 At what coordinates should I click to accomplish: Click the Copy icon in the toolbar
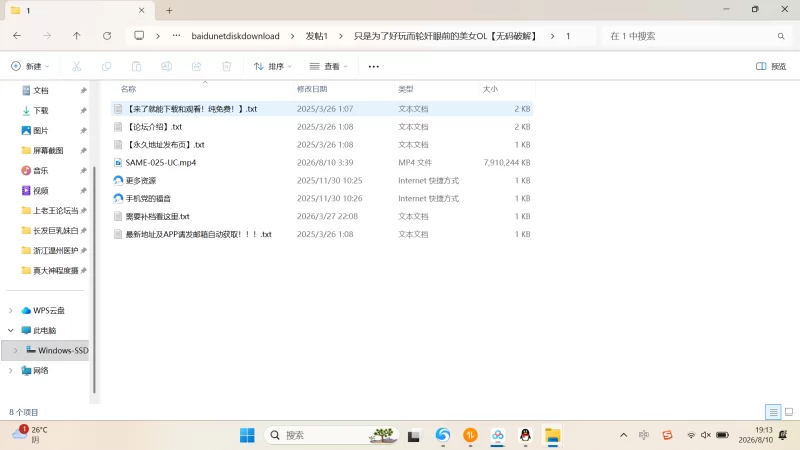tap(106, 66)
